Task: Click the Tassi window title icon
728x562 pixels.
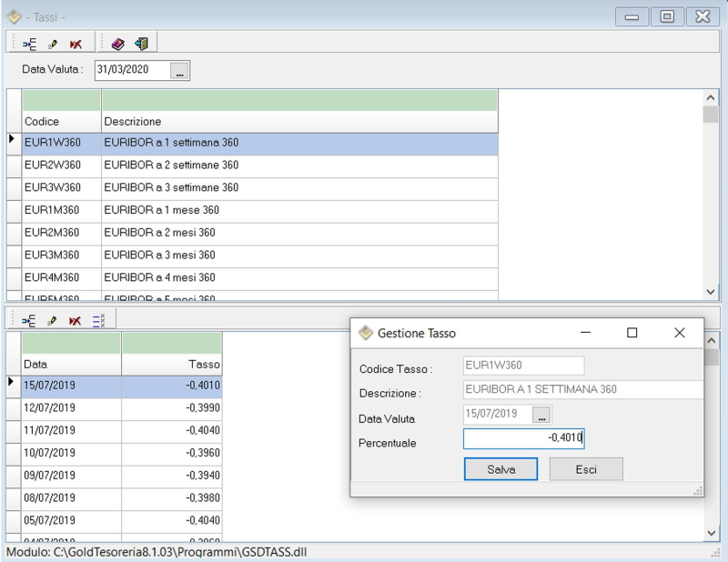Action: coord(15,17)
